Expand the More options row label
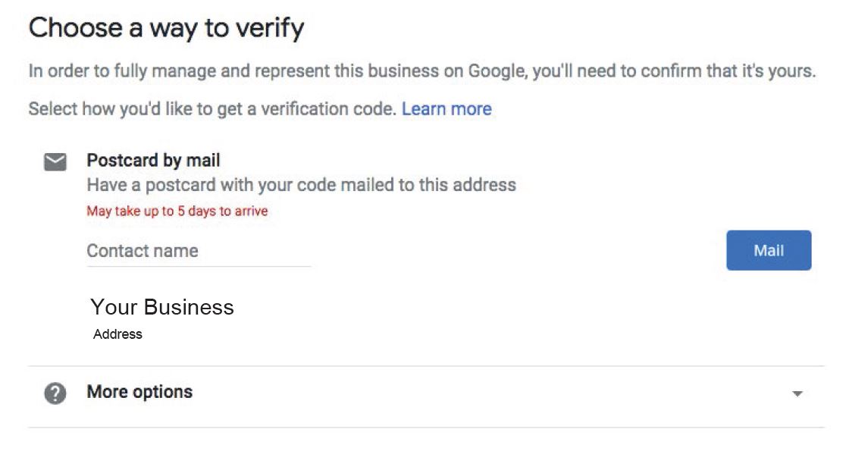 pos(139,392)
